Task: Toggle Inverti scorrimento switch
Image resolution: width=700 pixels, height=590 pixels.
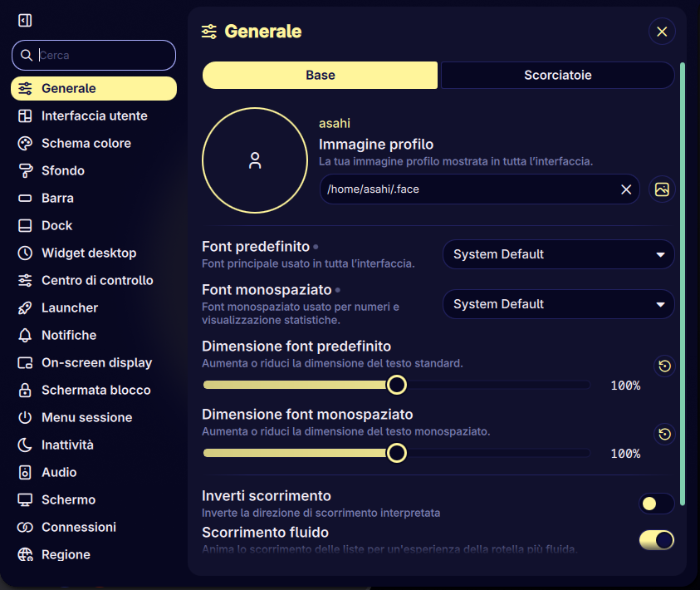Action: [x=656, y=504]
